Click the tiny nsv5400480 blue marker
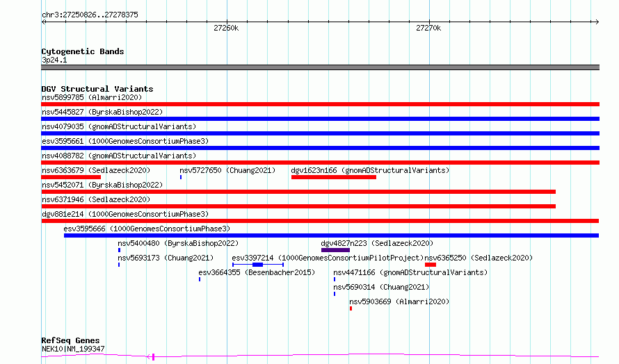This screenshot has width=619, height=364. tap(119, 250)
